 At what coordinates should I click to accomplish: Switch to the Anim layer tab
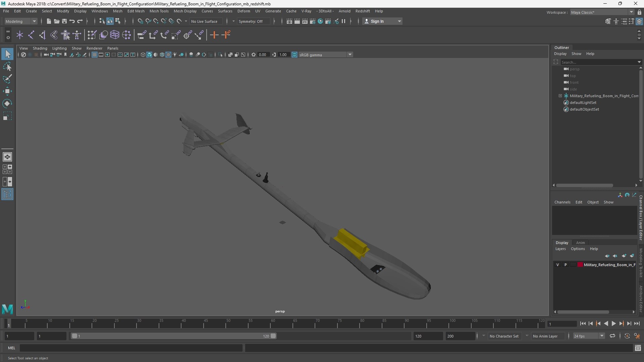580,243
